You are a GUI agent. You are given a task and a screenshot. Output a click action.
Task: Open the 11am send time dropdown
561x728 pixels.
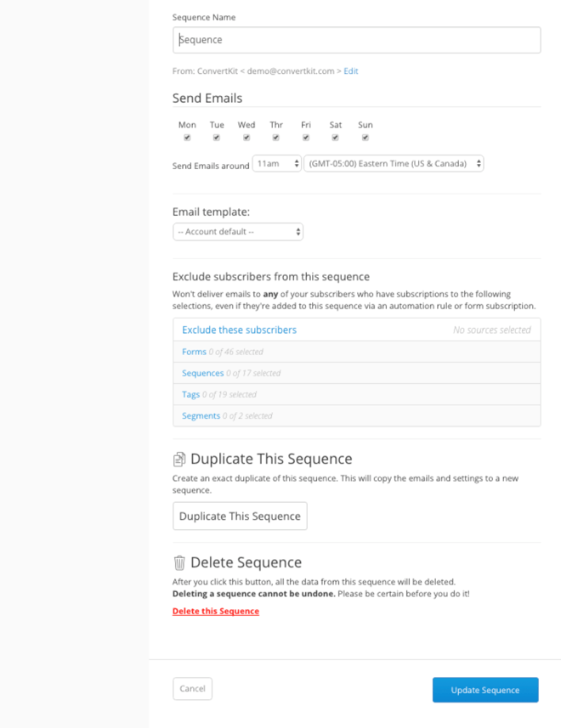[x=277, y=163]
